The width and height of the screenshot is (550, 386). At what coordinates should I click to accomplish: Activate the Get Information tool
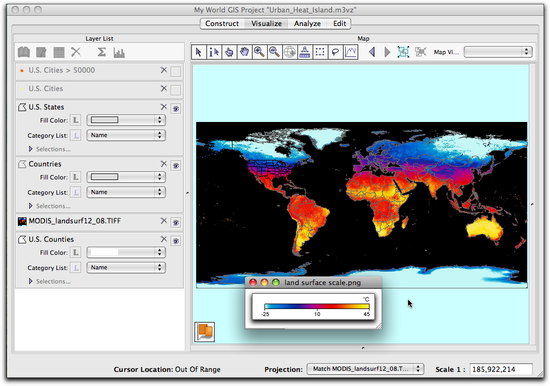(214, 52)
